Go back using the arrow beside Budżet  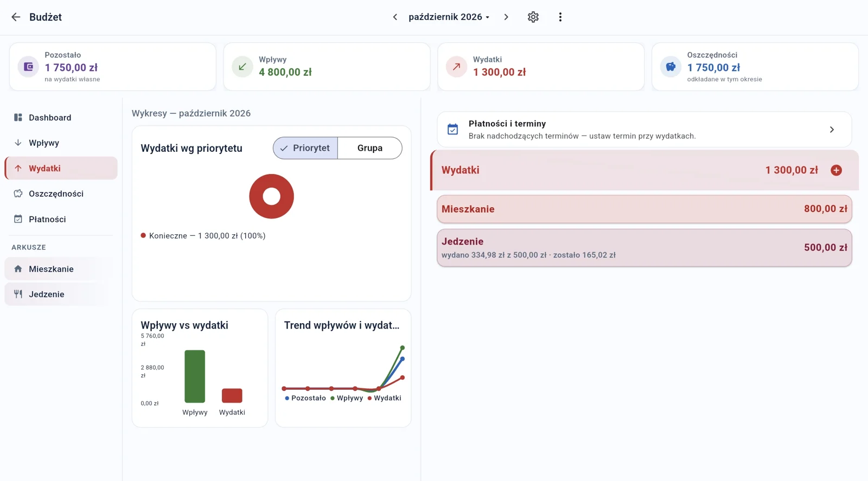(x=16, y=17)
